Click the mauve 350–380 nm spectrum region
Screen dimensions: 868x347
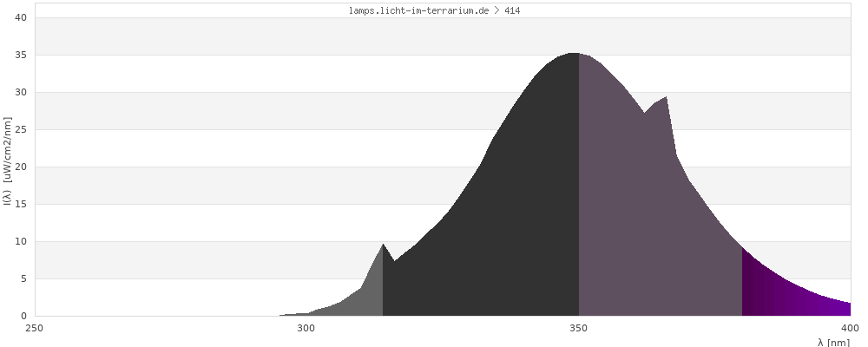(651, 217)
